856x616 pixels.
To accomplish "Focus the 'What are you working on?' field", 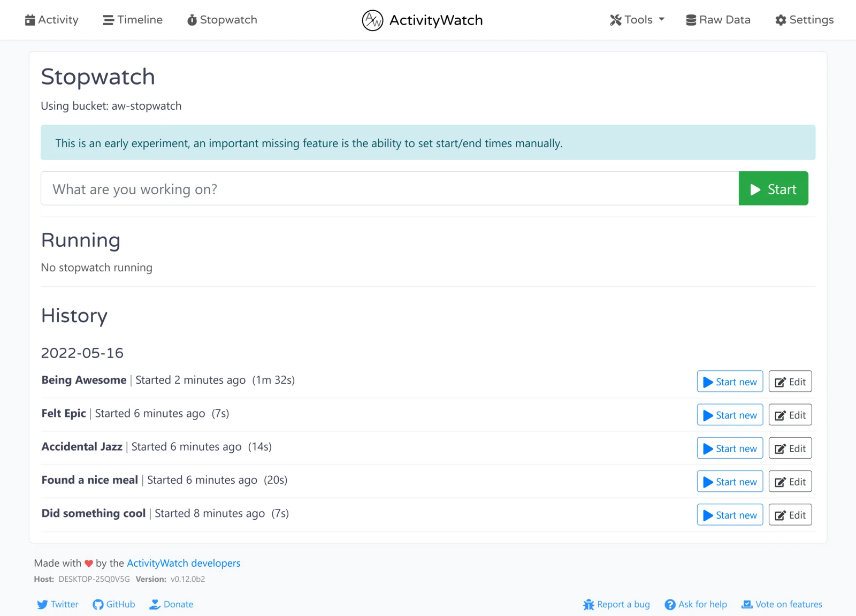I will pos(389,188).
